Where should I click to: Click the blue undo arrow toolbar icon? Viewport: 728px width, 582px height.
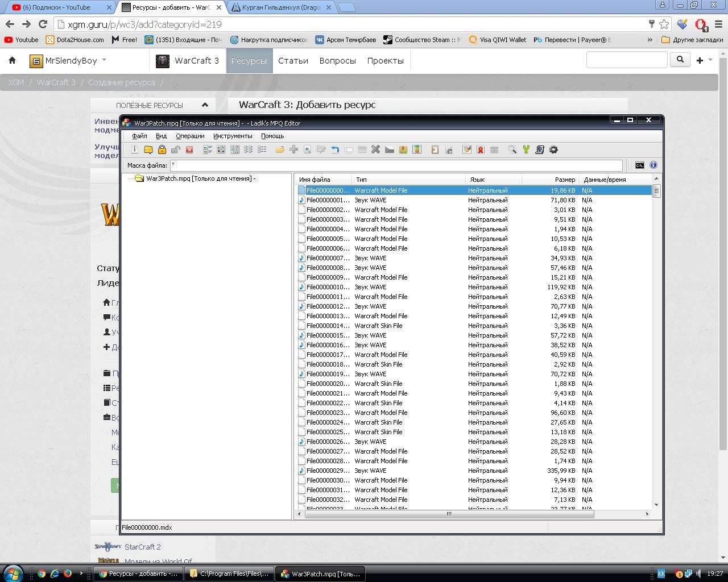[x=334, y=149]
